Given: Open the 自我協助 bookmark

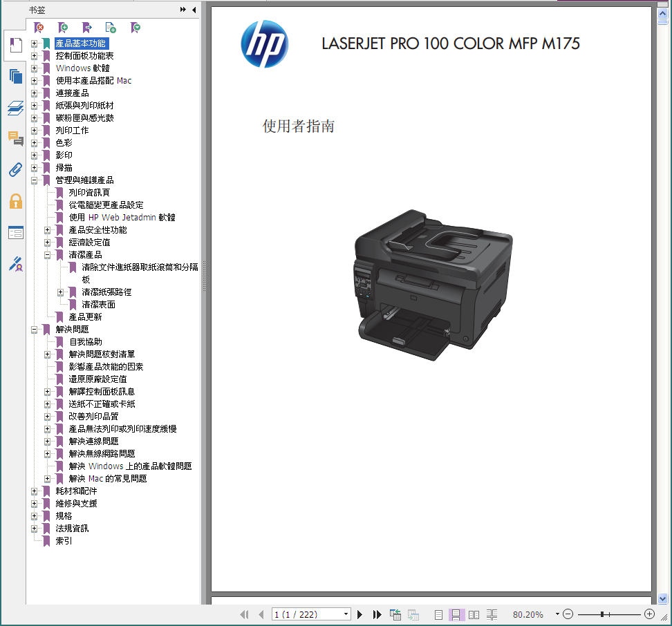Looking at the screenshot, I should tap(85, 342).
